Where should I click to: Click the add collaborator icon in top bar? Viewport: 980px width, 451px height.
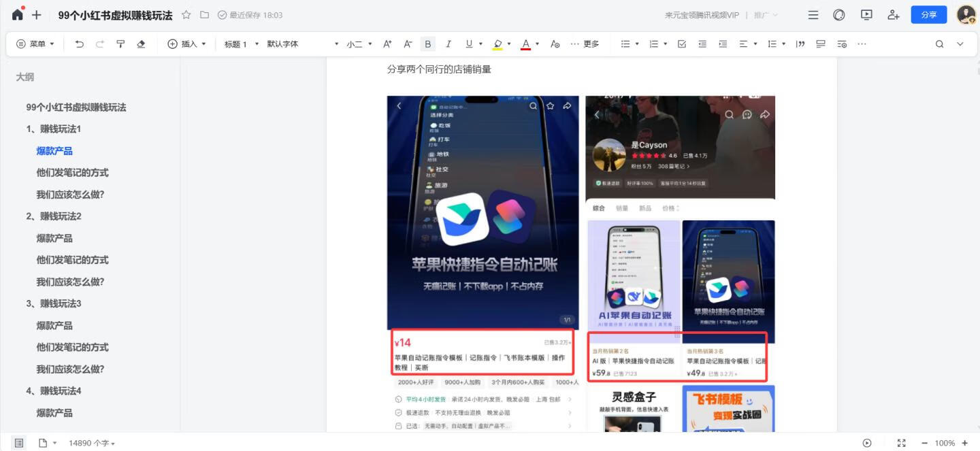click(x=893, y=14)
